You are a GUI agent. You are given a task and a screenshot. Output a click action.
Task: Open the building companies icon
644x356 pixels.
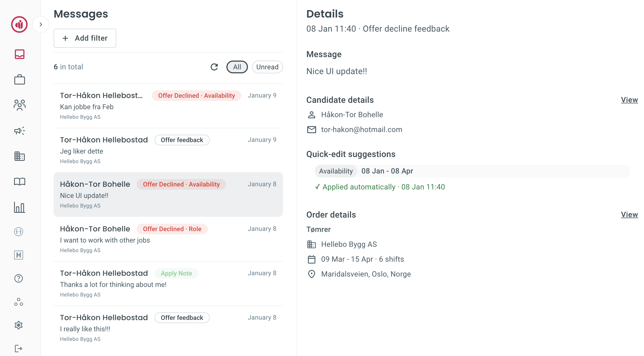(x=19, y=156)
